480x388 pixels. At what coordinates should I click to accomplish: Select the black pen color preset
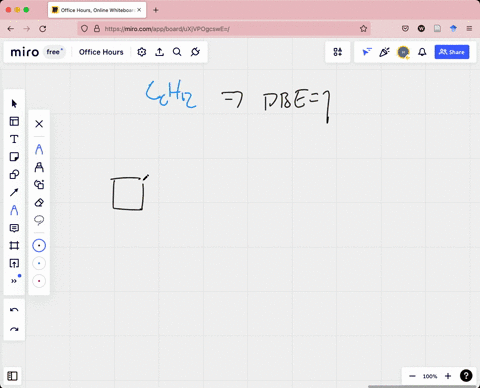pos(39,246)
